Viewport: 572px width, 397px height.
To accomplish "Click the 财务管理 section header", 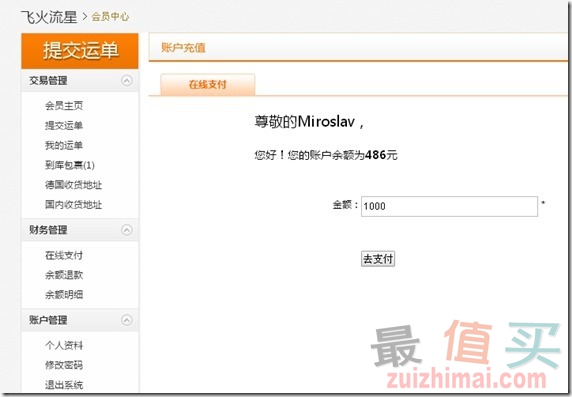I will point(80,230).
